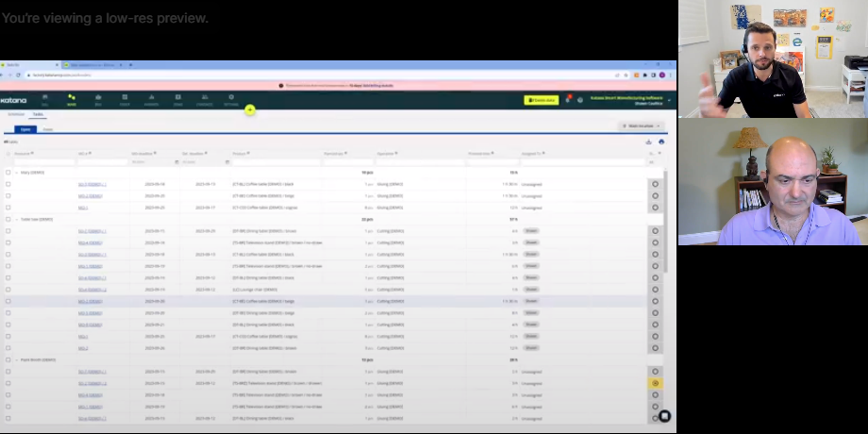Open the Make section in Katana nav
Image resolution: width=868 pixels, height=434 pixels.
pos(72,100)
